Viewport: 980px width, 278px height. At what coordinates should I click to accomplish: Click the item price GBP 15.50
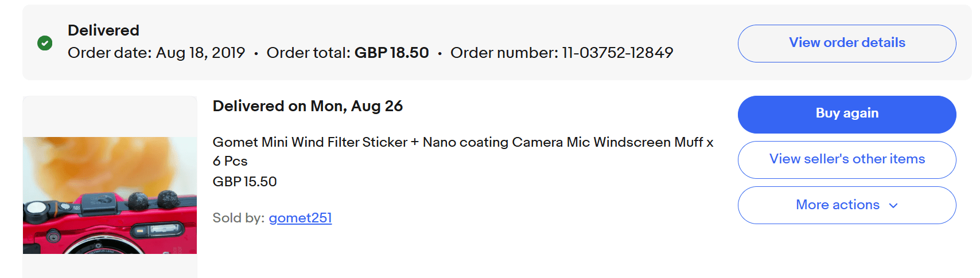(x=244, y=182)
